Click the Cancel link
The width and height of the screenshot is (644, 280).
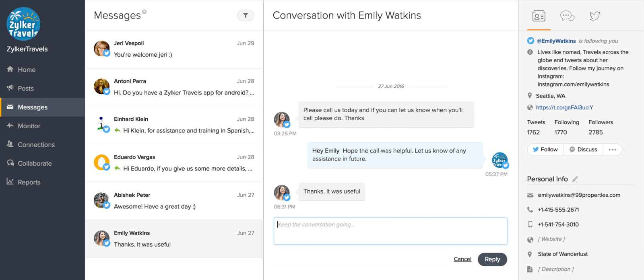462,259
